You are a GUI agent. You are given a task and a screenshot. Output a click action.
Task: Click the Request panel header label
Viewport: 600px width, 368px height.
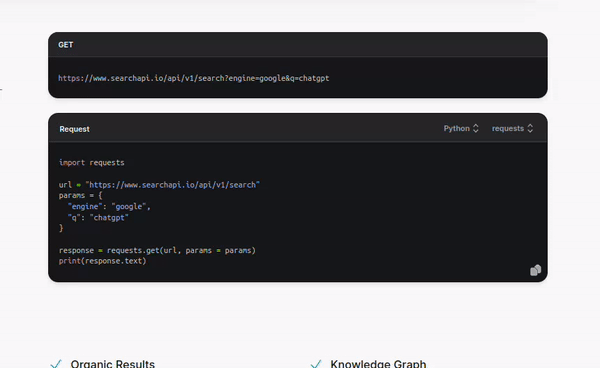[x=74, y=129]
